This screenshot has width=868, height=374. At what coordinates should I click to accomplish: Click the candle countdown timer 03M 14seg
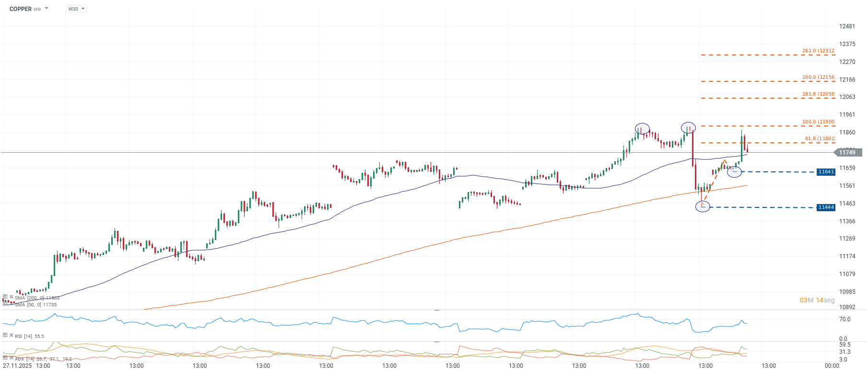click(x=817, y=300)
